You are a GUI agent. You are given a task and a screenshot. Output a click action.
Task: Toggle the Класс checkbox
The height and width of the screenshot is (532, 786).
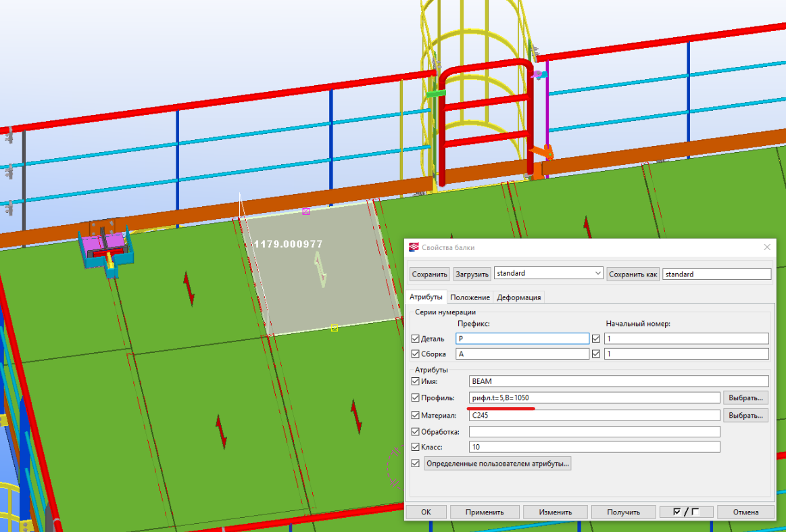(415, 447)
